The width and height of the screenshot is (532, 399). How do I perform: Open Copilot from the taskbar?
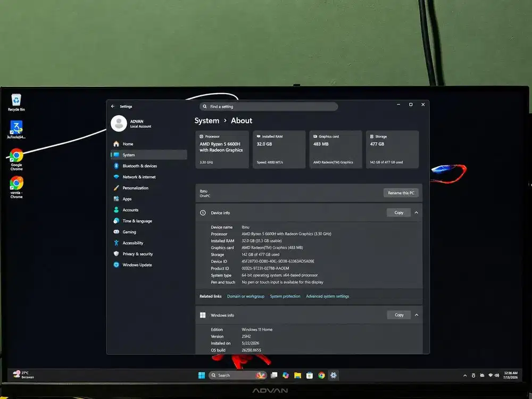tap(286, 375)
